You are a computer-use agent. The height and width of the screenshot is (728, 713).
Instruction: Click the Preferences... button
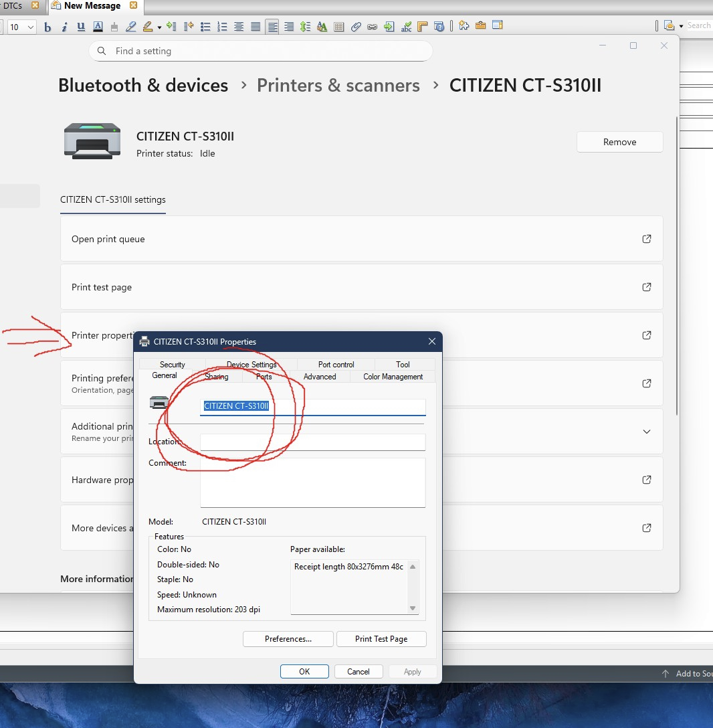click(x=288, y=639)
